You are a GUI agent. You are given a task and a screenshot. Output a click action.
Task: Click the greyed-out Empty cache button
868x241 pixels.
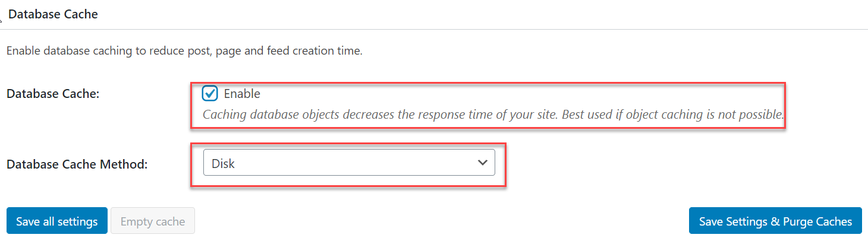point(153,221)
